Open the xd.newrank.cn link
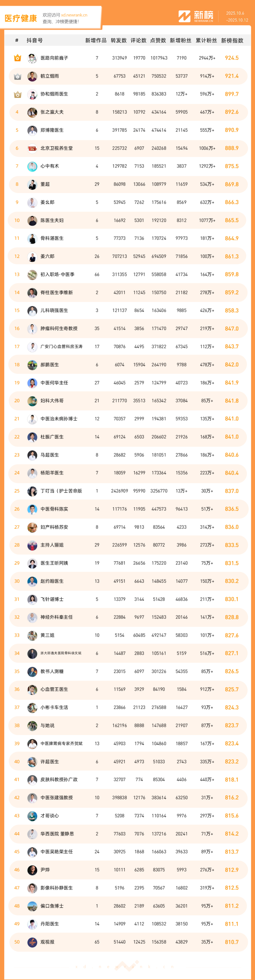Screen dimensions: 255x980 (74, 15)
